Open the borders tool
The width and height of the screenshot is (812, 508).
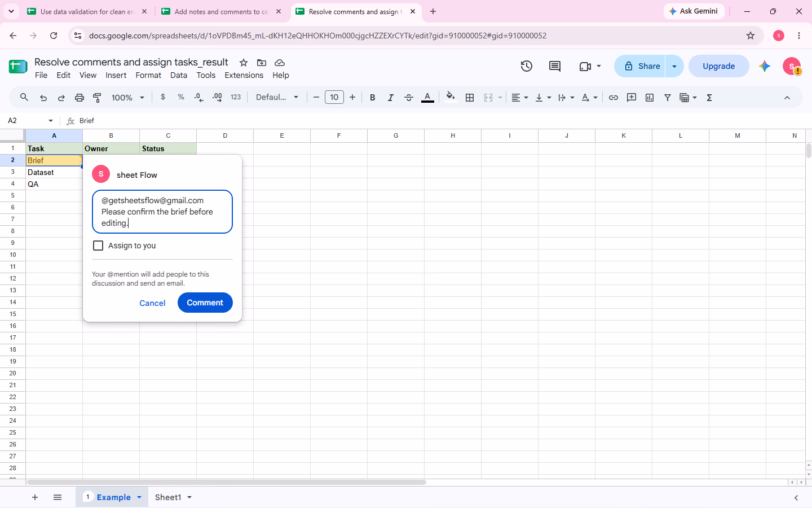(x=470, y=98)
